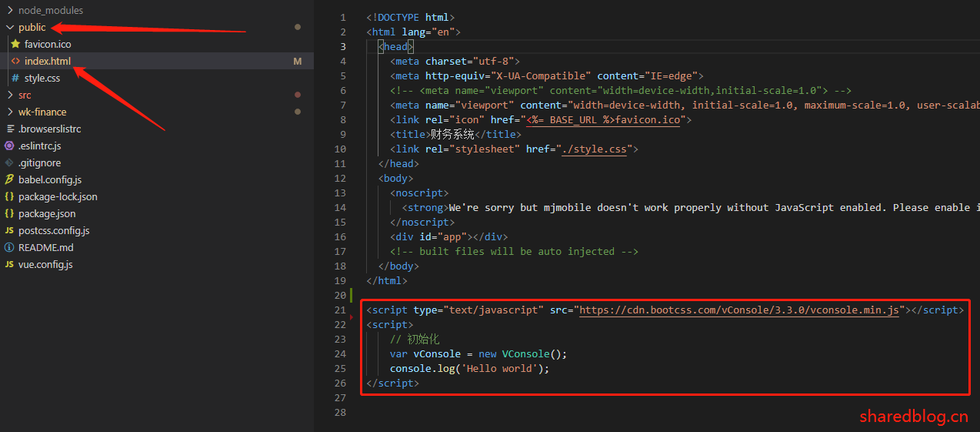Expand the wk-finance folder chevron
The image size is (980, 432).
click(x=9, y=112)
